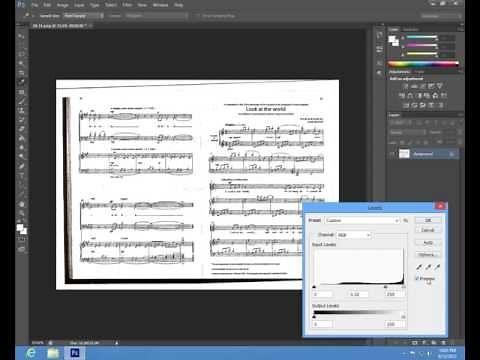Pick the black point eyedropper in Levels
This screenshot has height=360, width=480.
click(419, 267)
